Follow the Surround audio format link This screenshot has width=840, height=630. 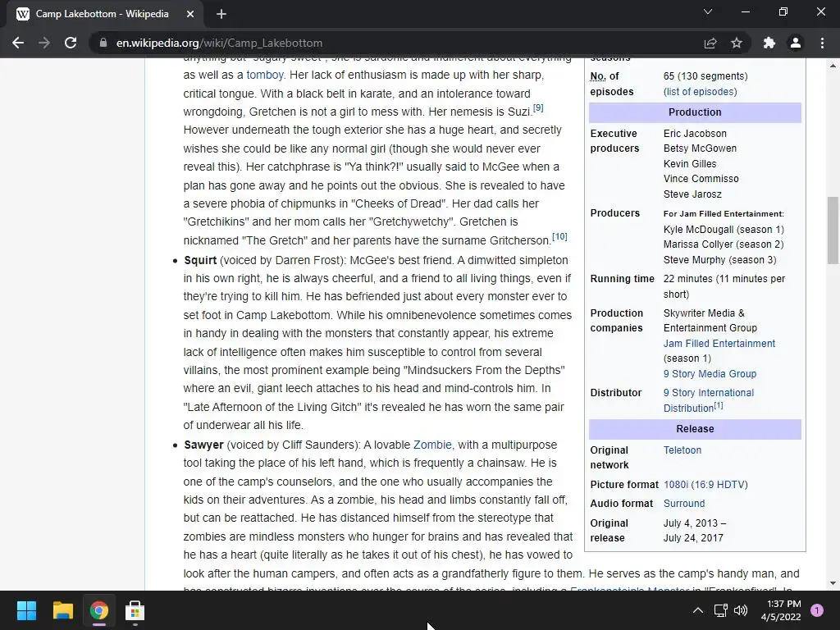click(x=684, y=504)
